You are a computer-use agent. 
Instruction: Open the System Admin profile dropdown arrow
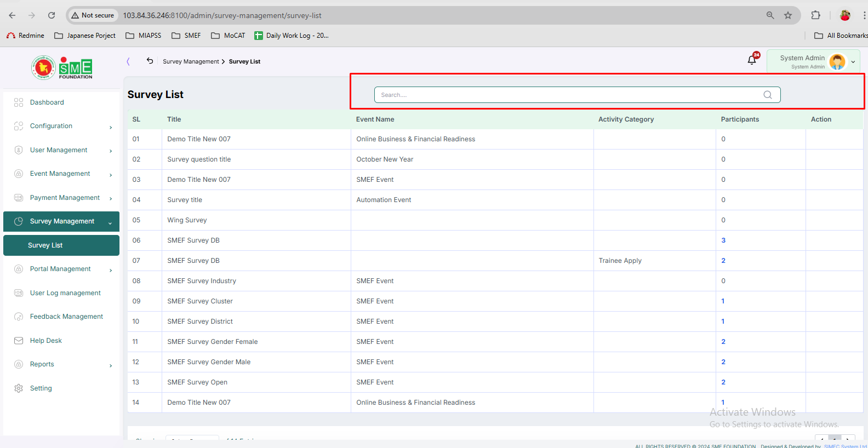coord(853,62)
